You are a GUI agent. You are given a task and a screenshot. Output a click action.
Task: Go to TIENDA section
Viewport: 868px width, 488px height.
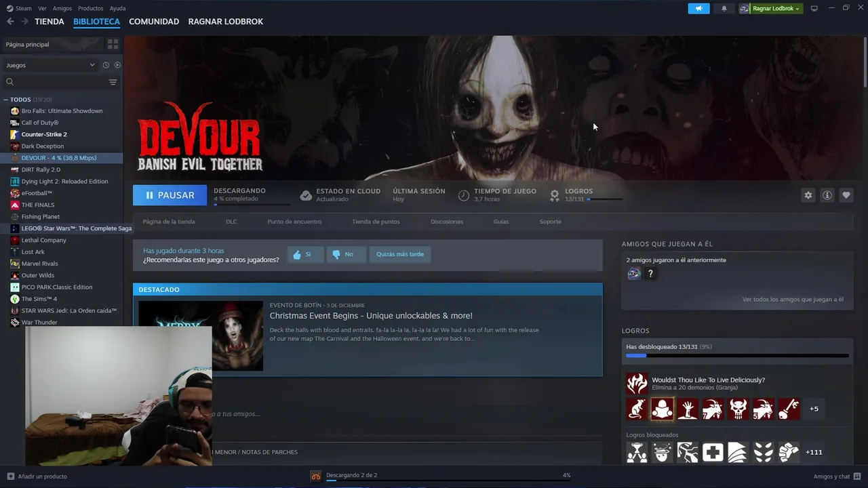pyautogui.click(x=50, y=22)
